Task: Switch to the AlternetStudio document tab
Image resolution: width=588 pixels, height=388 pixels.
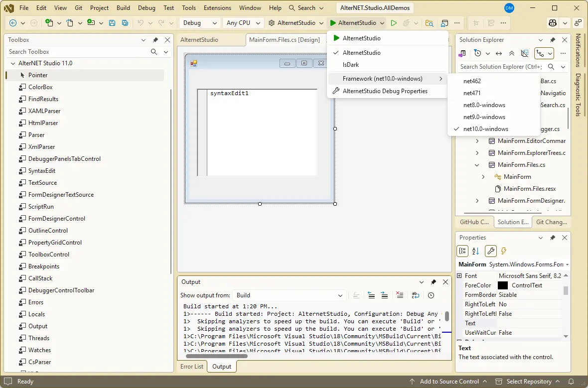Action: tap(199, 40)
